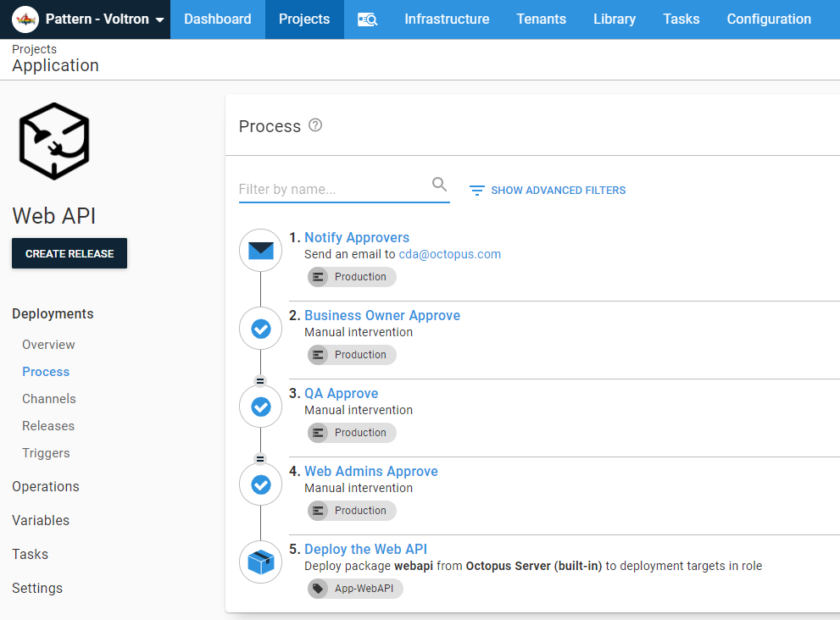Image resolution: width=840 pixels, height=620 pixels.
Task: Open the help icon beside Process heading
Action: point(314,125)
